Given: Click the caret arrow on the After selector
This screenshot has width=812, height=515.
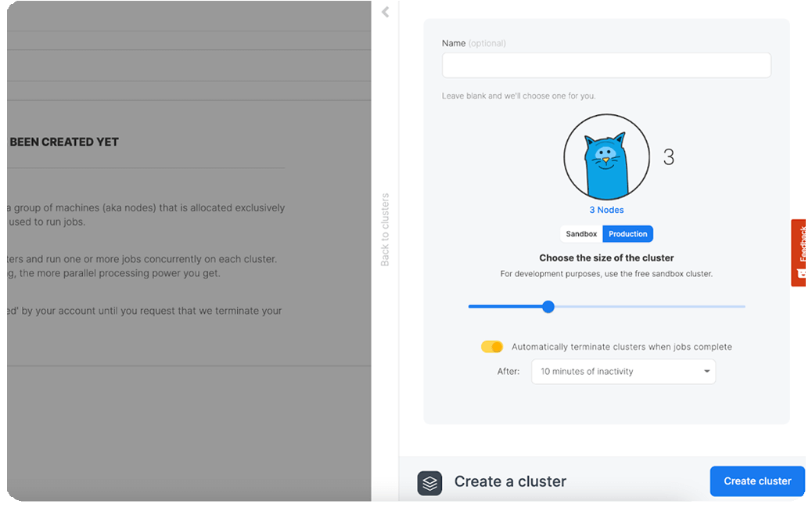Looking at the screenshot, I should 706,371.
